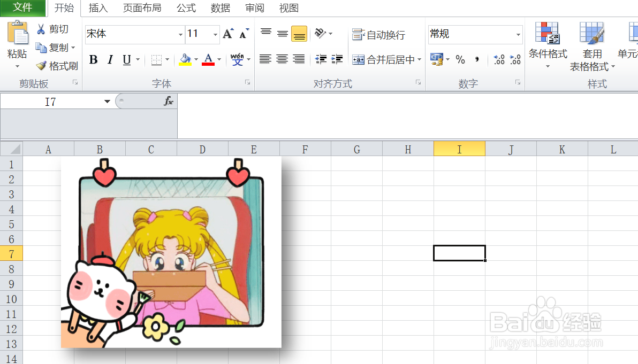
Task: Switch to 视图 View tab
Action: pos(289,8)
